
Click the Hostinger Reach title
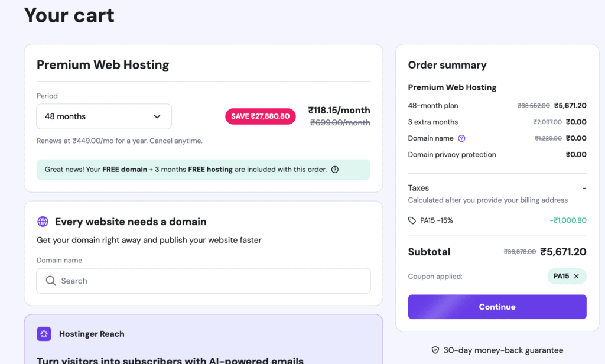pos(92,334)
